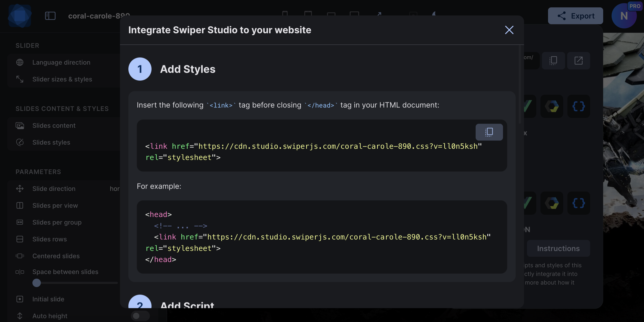
Task: Copy the link tag code snippet
Action: pos(489,132)
